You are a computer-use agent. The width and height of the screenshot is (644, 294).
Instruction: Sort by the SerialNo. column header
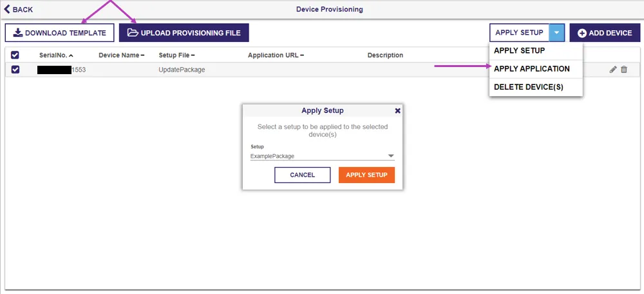point(56,55)
